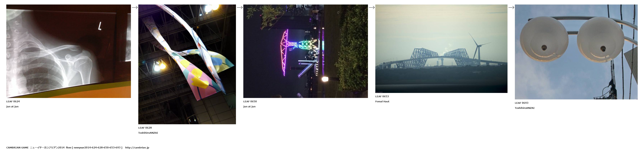The width and height of the screenshot is (644, 152).
Task: Select the LEAF 0628 label
Action: pyautogui.click(x=145, y=128)
